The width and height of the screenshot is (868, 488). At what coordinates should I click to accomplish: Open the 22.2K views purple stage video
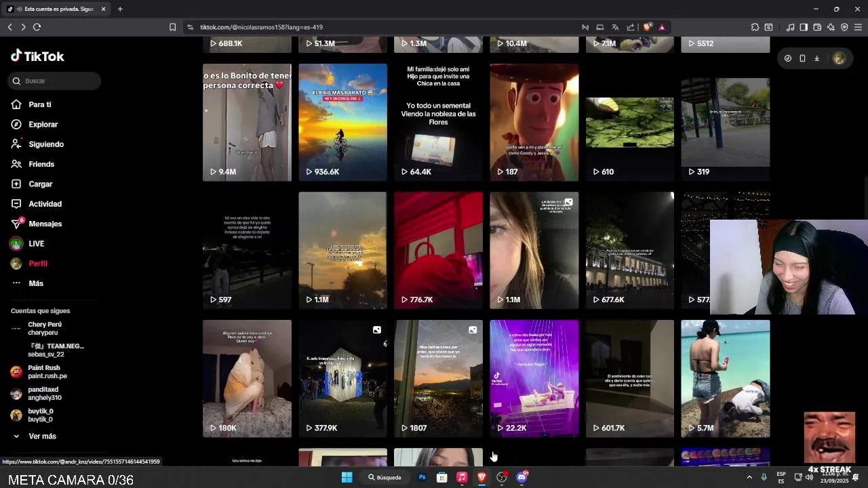(534, 379)
